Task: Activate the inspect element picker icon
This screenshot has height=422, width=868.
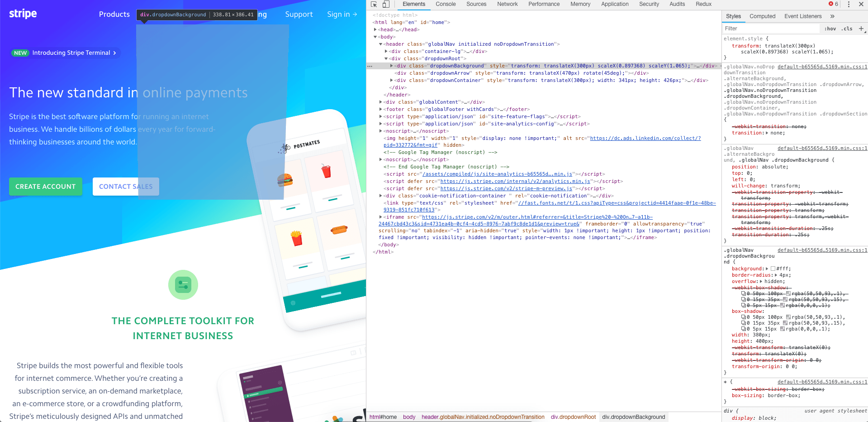Action: point(374,4)
